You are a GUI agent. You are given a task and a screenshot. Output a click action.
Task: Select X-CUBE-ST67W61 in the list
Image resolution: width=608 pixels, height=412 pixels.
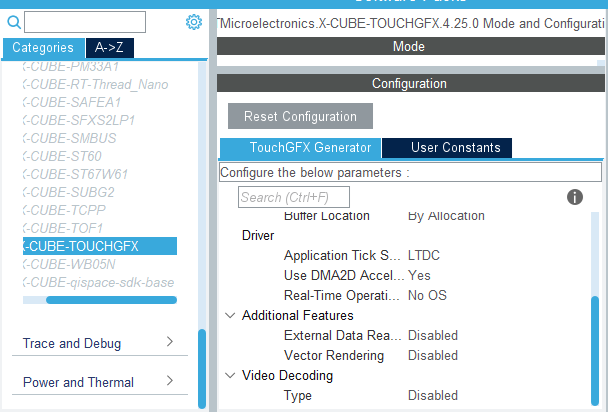click(75, 174)
